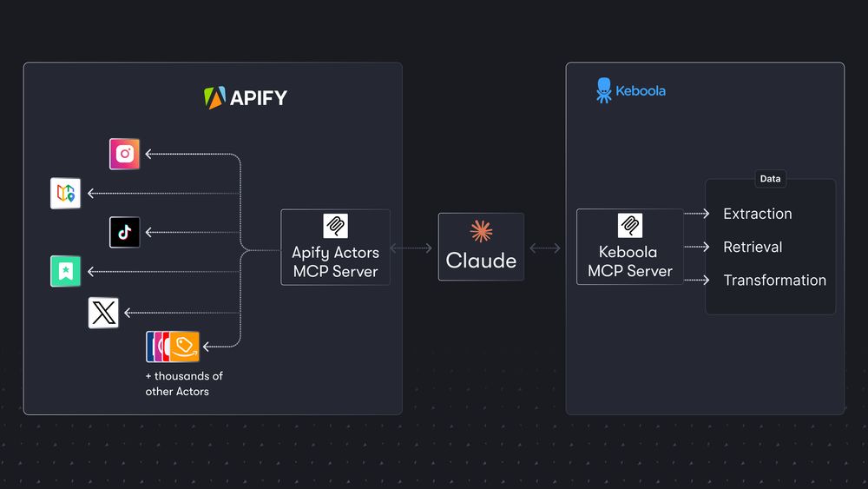Click the orange Amazon tag icon
The width and height of the screenshot is (868, 489).
(184, 347)
